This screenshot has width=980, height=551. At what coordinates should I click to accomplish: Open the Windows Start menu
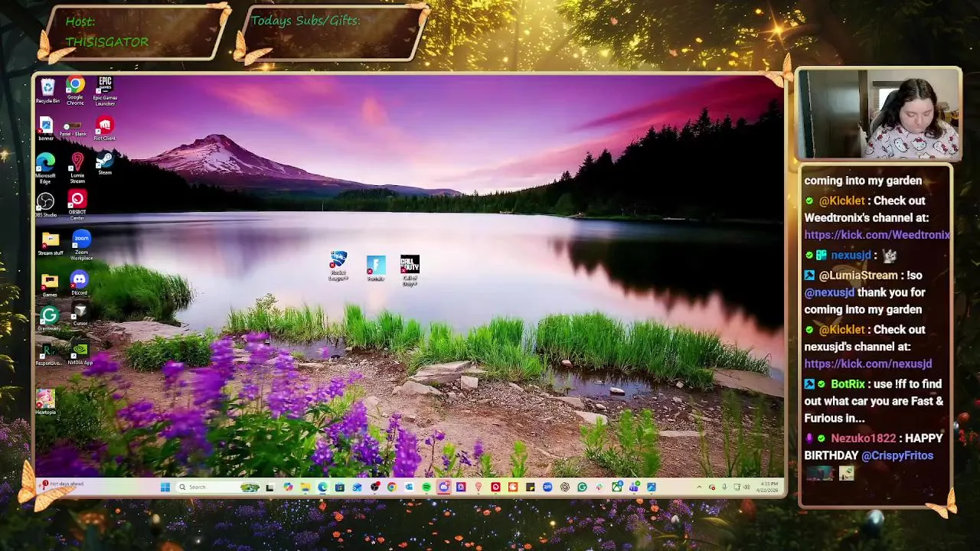(x=165, y=487)
